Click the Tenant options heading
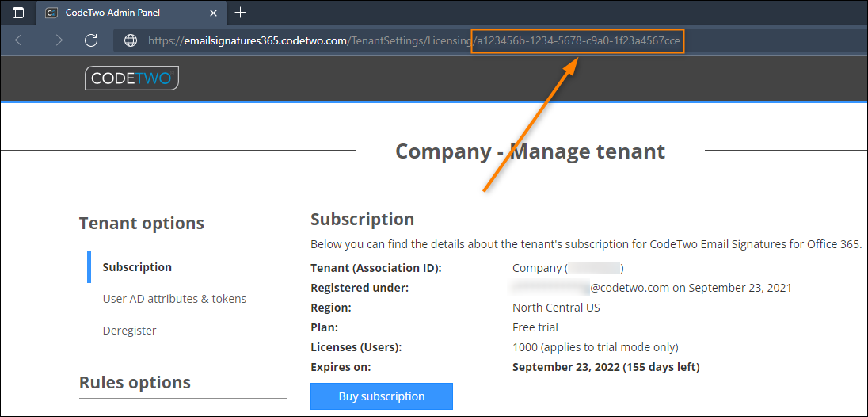This screenshot has height=417, width=868. tap(142, 224)
